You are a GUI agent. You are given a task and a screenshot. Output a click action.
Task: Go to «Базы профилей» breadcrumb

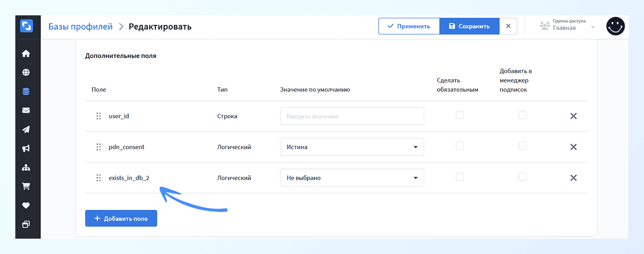(x=80, y=27)
